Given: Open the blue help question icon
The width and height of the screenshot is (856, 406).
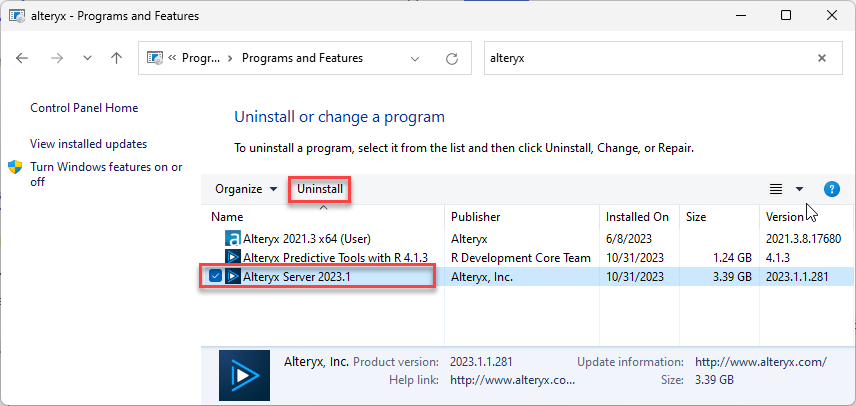Looking at the screenshot, I should 831,189.
